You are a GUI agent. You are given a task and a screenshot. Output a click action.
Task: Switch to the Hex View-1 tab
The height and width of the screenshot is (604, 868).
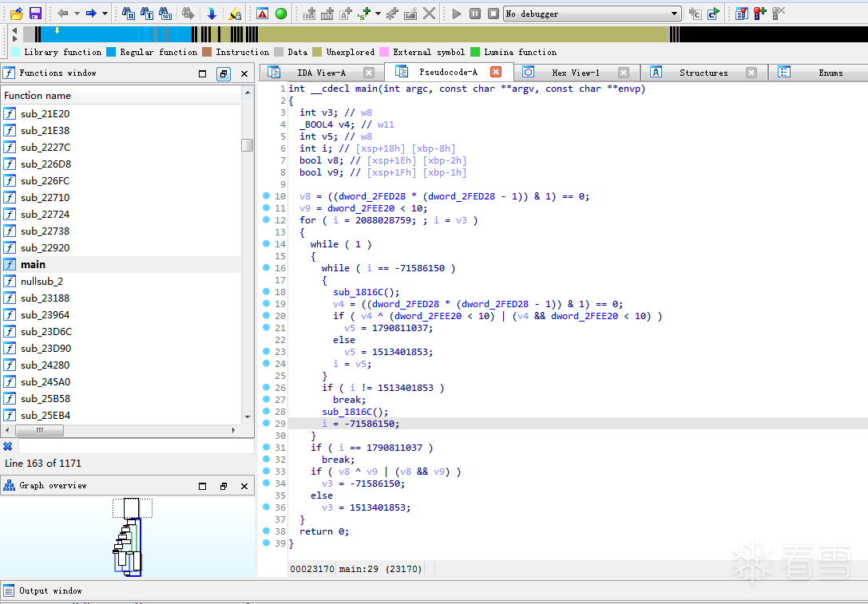click(575, 73)
